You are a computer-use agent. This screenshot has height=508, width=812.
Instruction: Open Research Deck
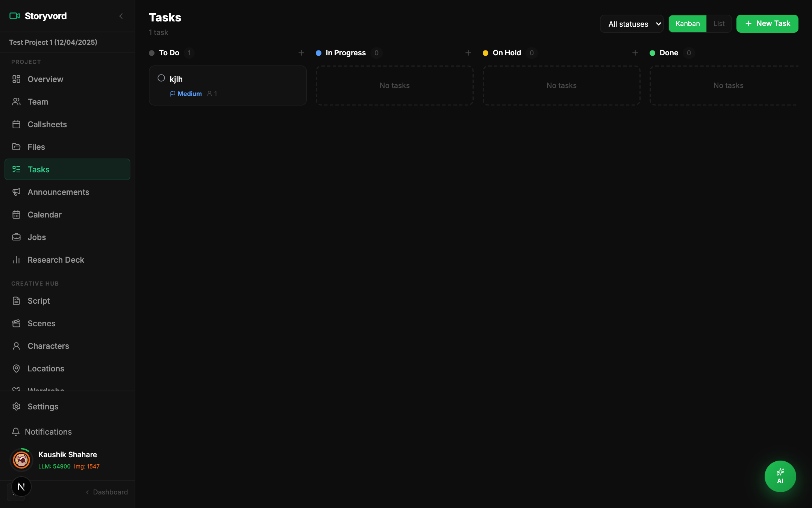67,260
